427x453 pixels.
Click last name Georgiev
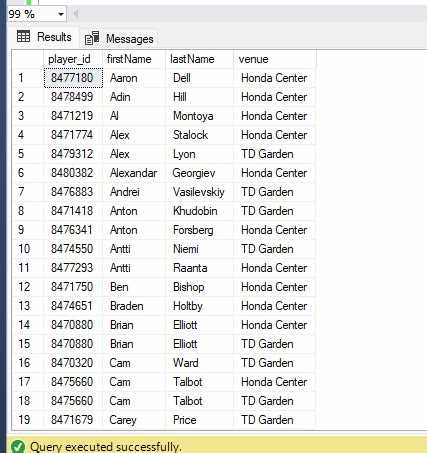click(194, 173)
